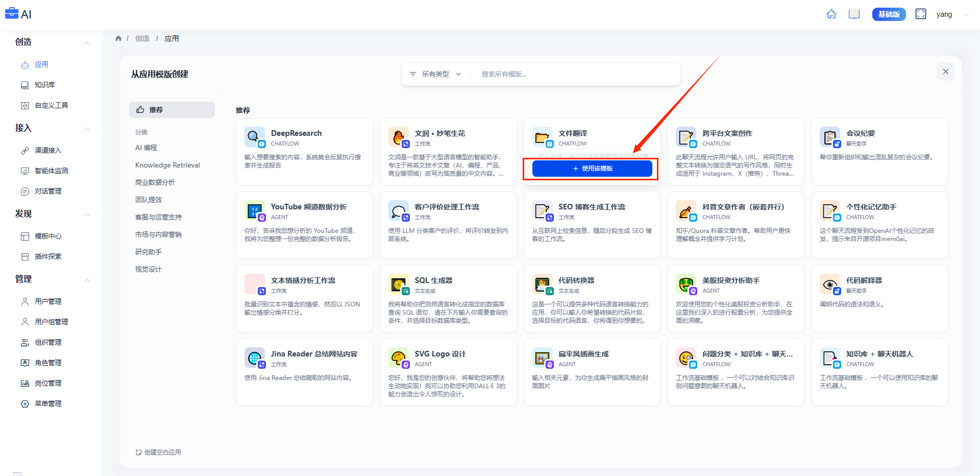Collapse the 管理 sidebar section
The height and width of the screenshot is (476, 980).
87,280
